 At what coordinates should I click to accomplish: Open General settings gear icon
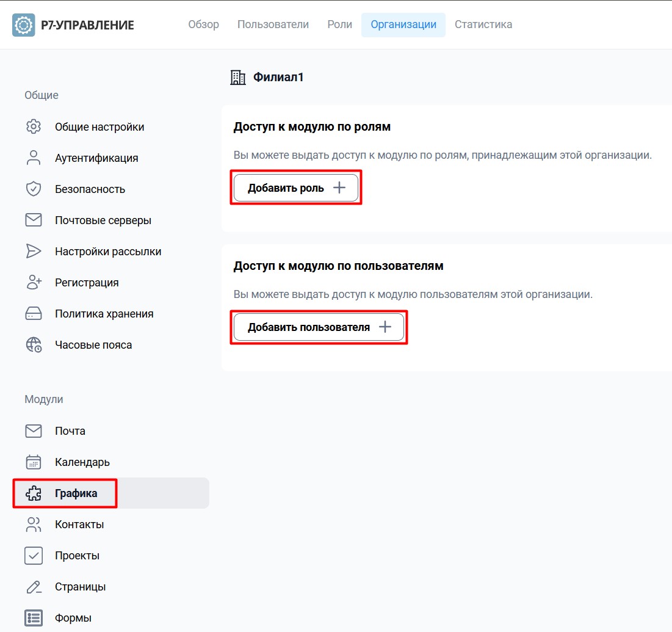click(x=34, y=126)
